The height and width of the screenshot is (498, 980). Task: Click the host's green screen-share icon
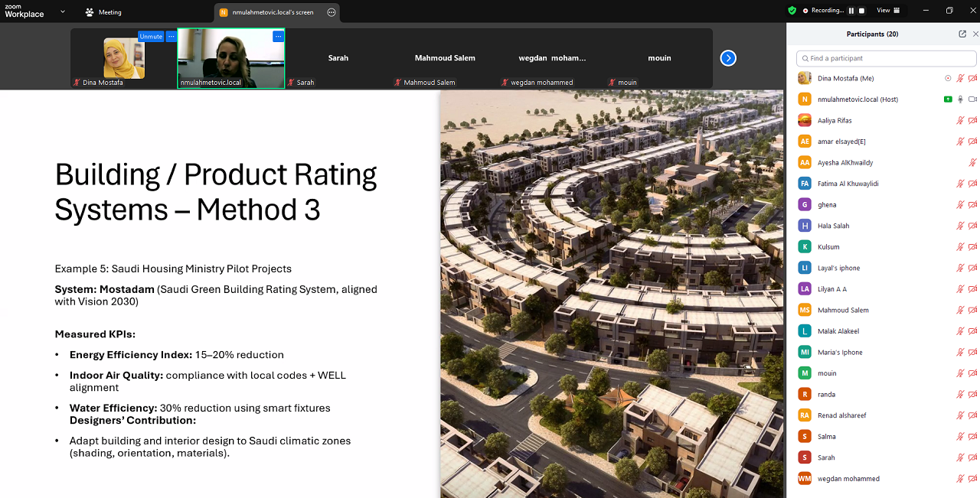(x=948, y=99)
